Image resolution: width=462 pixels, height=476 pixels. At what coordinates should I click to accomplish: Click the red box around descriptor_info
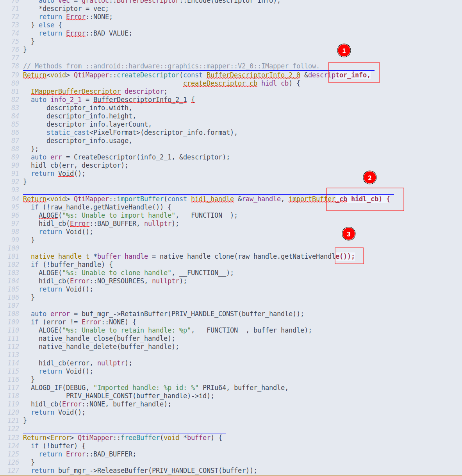[x=353, y=72]
